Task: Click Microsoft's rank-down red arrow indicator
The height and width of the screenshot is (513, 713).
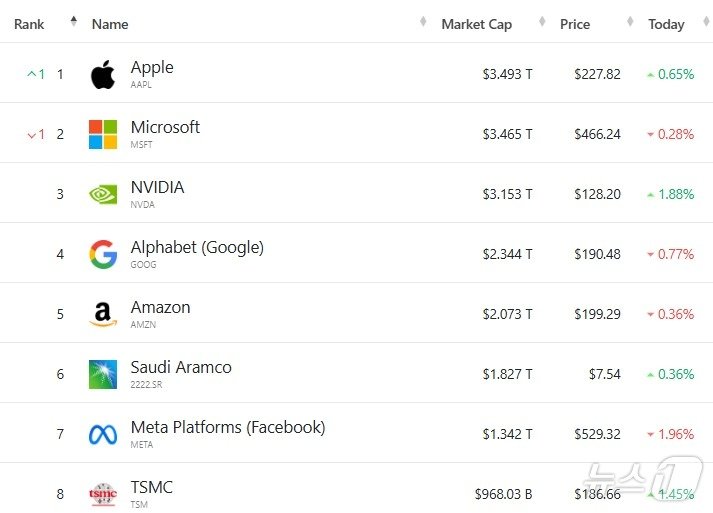Action: [x=31, y=134]
